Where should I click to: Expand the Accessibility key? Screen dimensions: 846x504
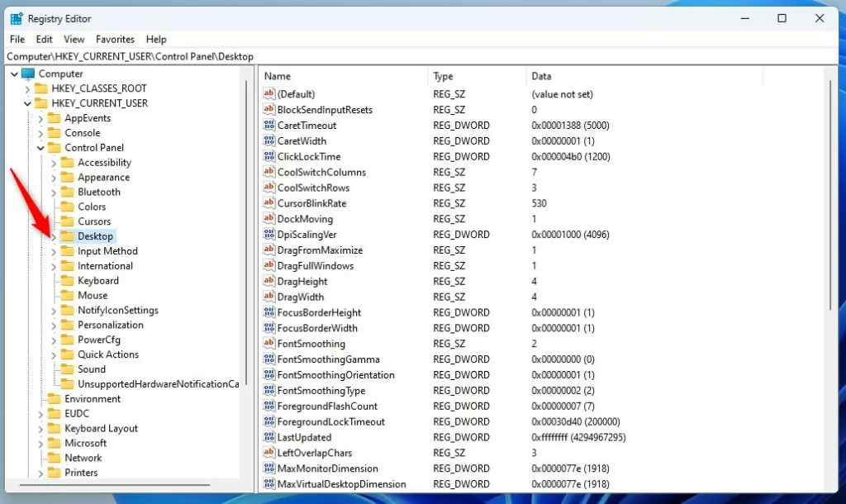(54, 163)
